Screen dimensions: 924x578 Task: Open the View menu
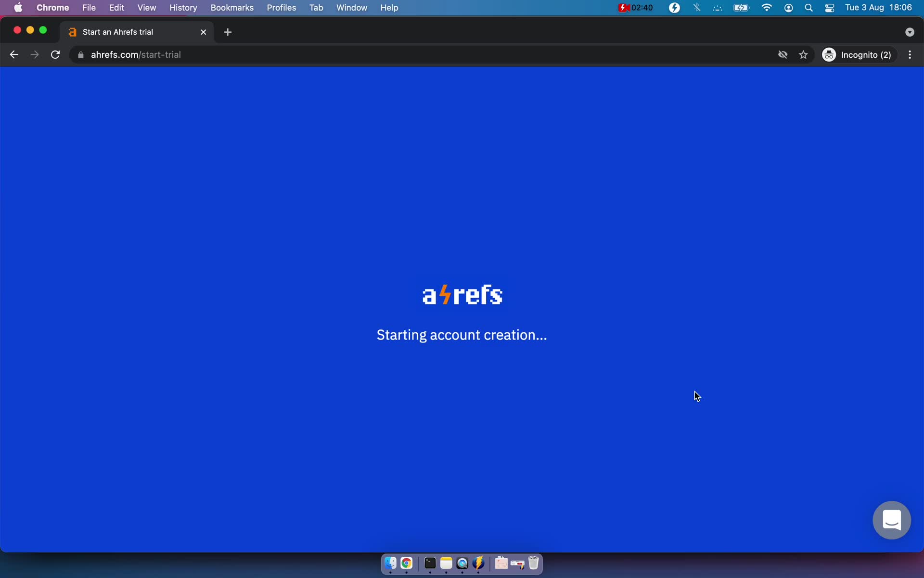click(x=146, y=8)
